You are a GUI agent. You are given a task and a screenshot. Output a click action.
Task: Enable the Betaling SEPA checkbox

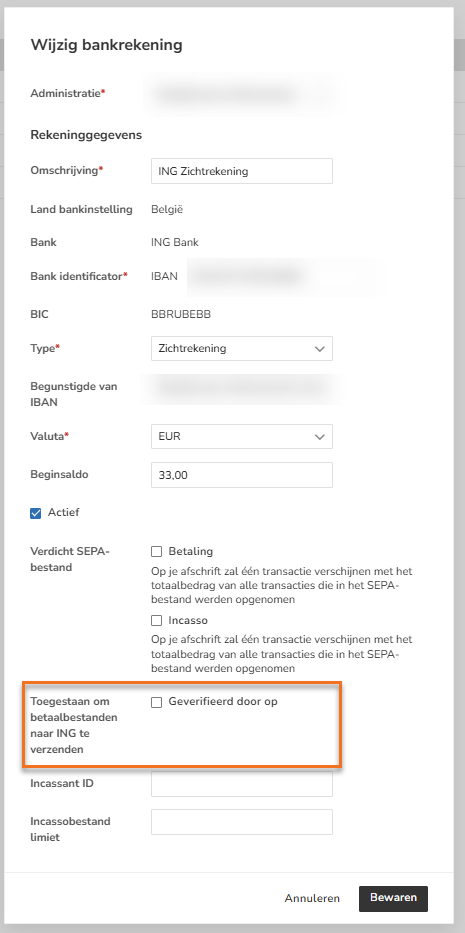pos(157,552)
